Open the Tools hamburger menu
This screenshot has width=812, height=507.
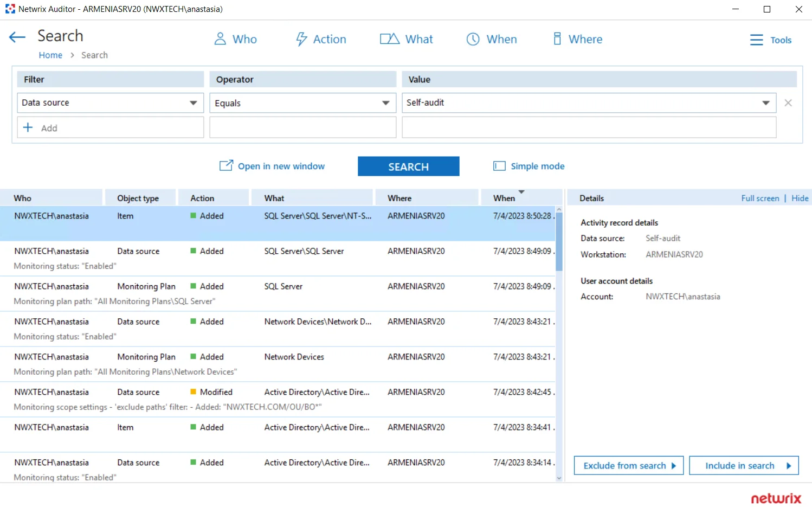click(757, 40)
